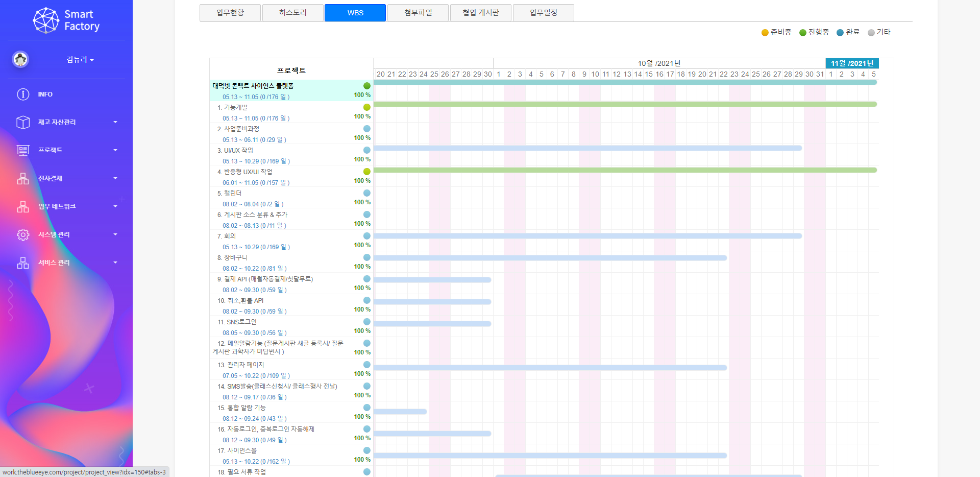The image size is (980, 477).
Task: Click the 대덕넷 콘텍트 사이언스 플랫폼 project row
Action: coord(253,86)
